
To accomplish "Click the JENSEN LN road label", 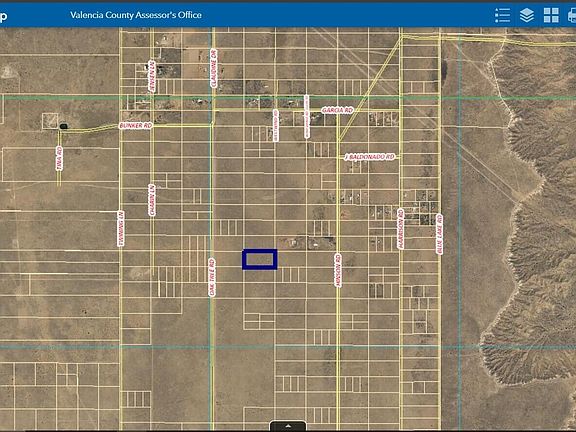I will pos(152,76).
